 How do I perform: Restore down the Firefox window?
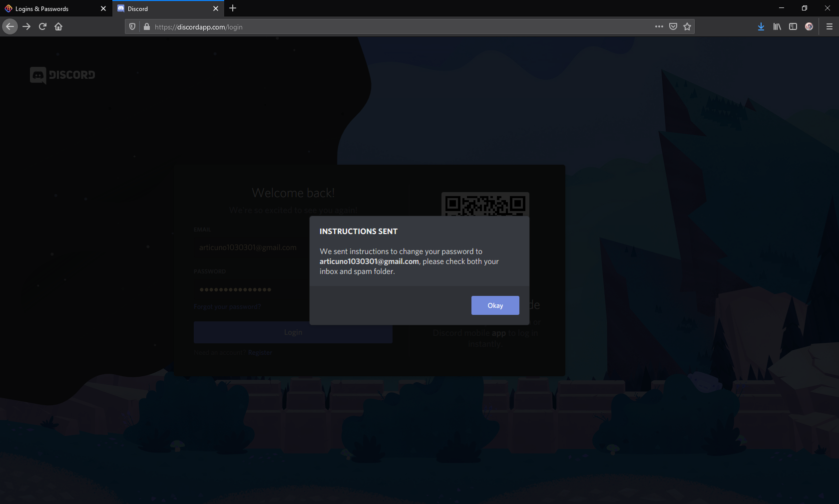[x=805, y=8]
